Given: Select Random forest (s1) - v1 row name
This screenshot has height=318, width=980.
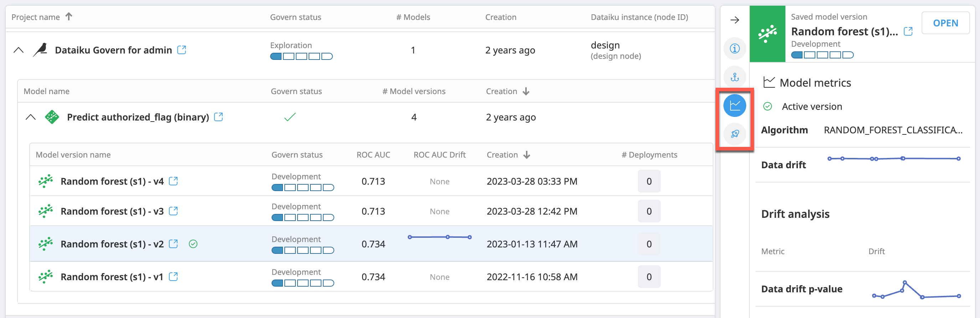Looking at the screenshot, I should point(112,277).
